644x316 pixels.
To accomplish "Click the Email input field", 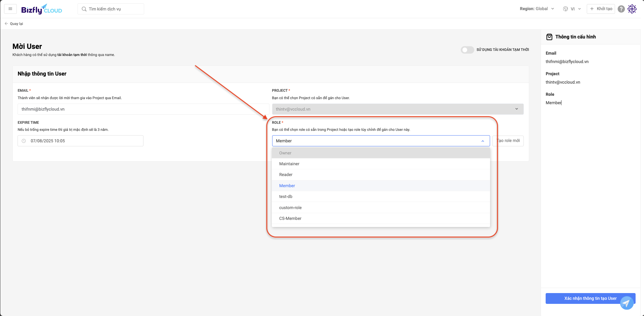I will pos(143,109).
